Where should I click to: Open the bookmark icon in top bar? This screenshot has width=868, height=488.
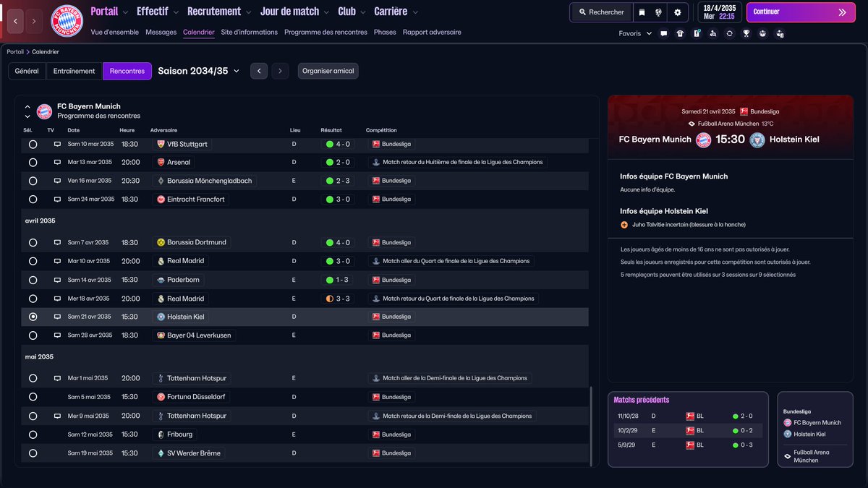641,12
